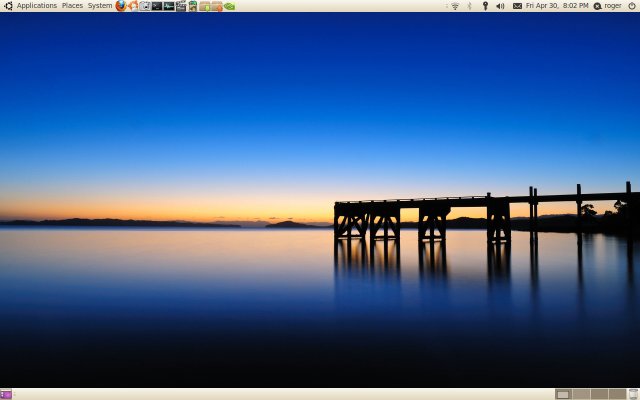
Task: Click the system monitor graph applet
Action: tap(169, 6)
